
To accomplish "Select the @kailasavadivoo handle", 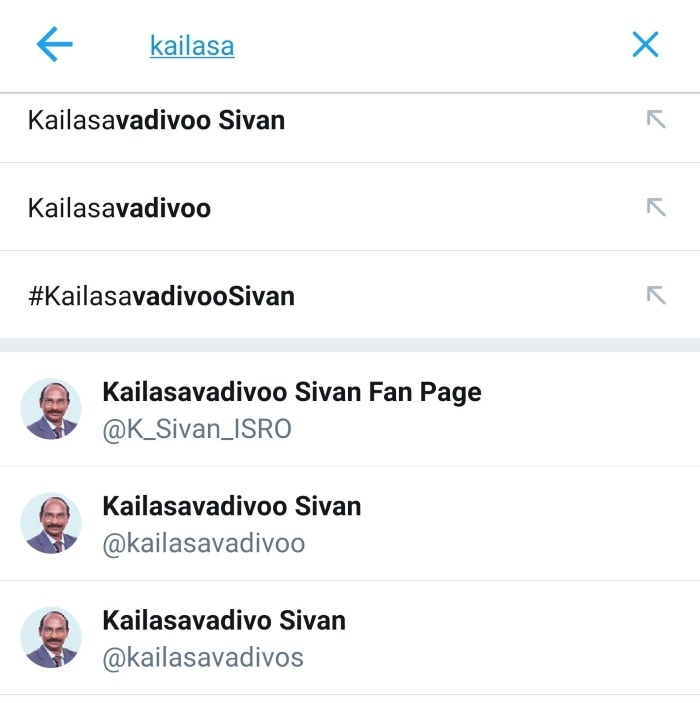I will (204, 543).
